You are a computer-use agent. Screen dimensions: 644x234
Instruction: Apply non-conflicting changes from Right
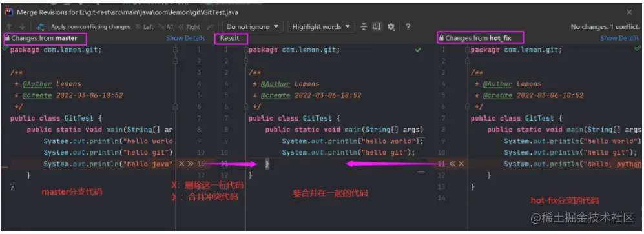click(x=189, y=27)
